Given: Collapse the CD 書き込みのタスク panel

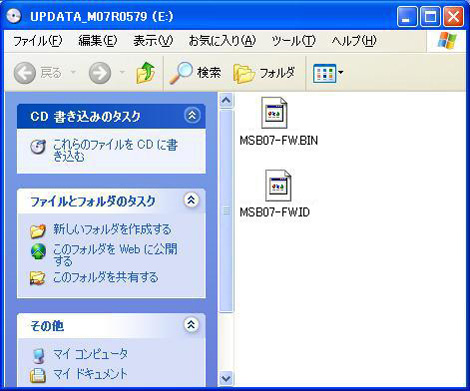Looking at the screenshot, I should click(x=192, y=116).
